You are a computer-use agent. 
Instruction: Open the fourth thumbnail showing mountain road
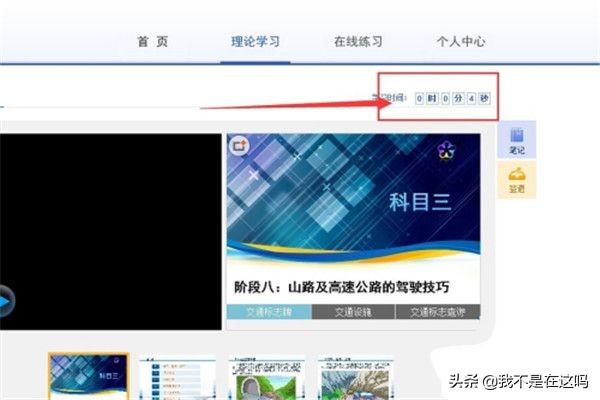354,379
